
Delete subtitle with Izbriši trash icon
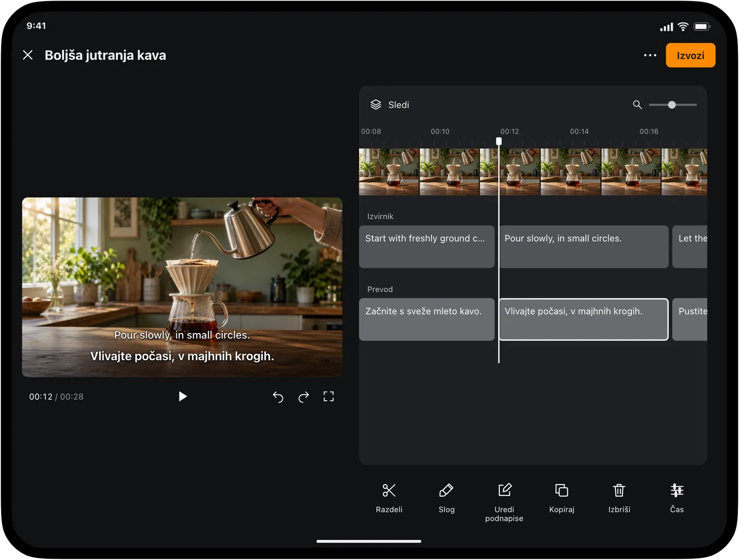pyautogui.click(x=619, y=498)
